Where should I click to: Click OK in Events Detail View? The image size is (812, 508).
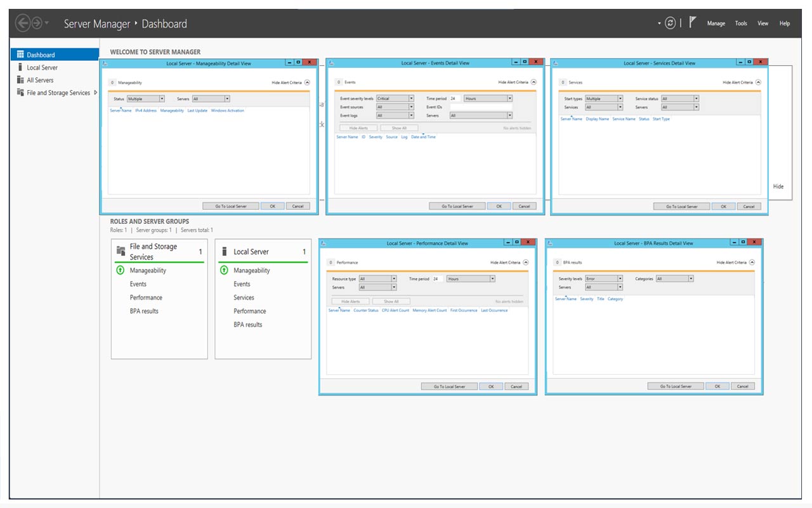pos(499,206)
